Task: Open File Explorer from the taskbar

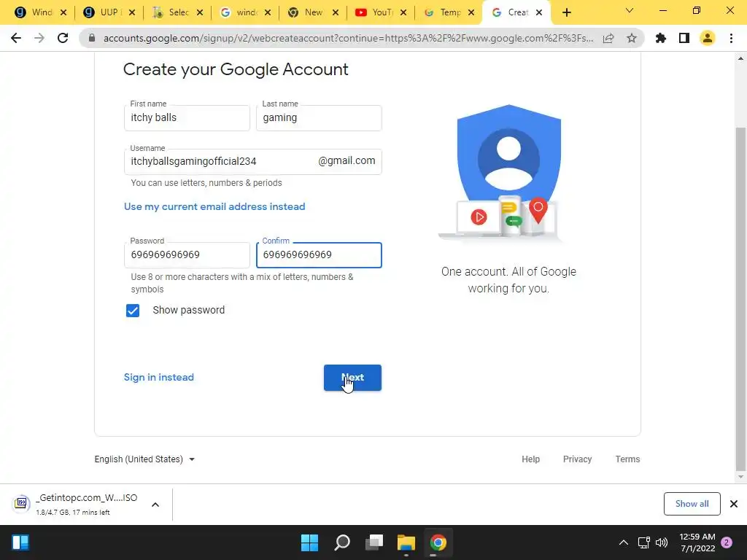Action: click(x=406, y=542)
